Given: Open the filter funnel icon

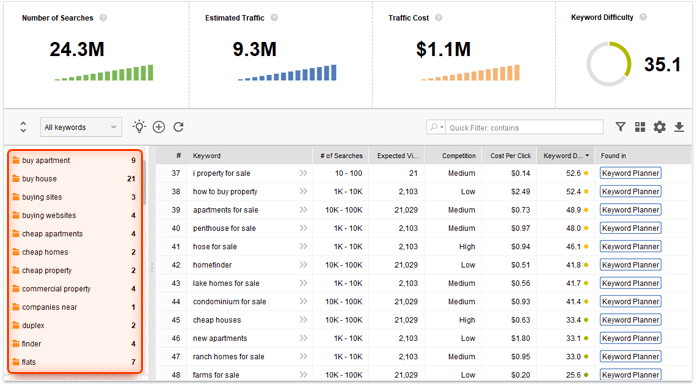Looking at the screenshot, I should click(x=621, y=127).
